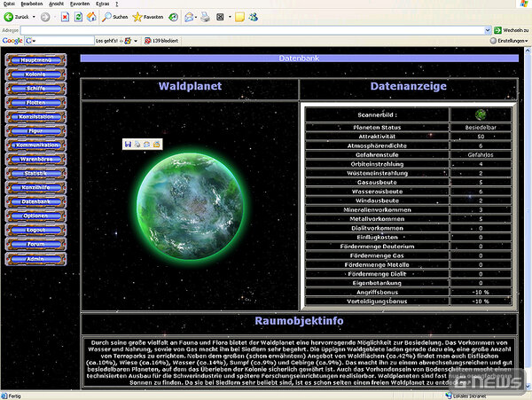Click the Angriffsbonus row label
The width and height of the screenshot is (532, 400).
tap(377, 292)
